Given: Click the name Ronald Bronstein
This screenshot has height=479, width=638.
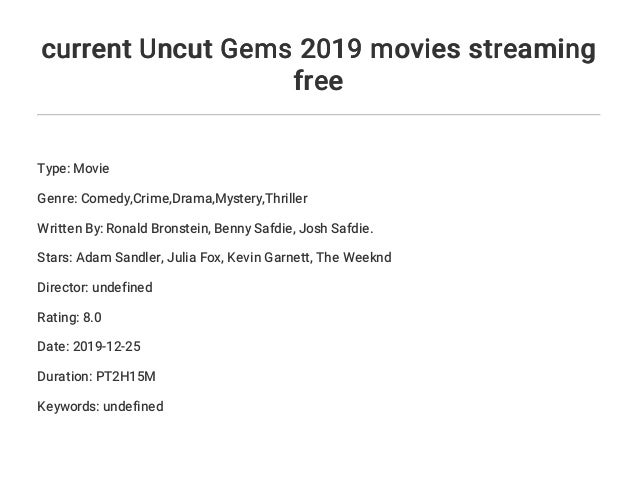Looking at the screenshot, I should pyautogui.click(x=157, y=228).
